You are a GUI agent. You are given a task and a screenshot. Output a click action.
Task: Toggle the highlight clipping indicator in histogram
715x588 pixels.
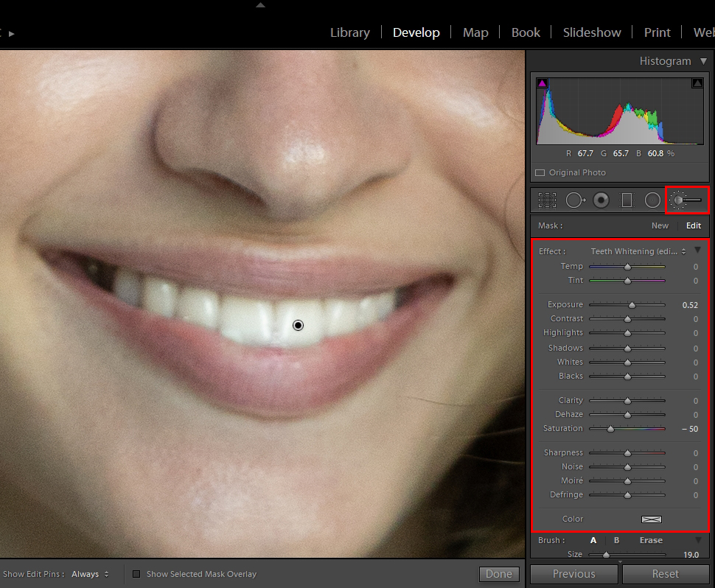click(x=697, y=83)
